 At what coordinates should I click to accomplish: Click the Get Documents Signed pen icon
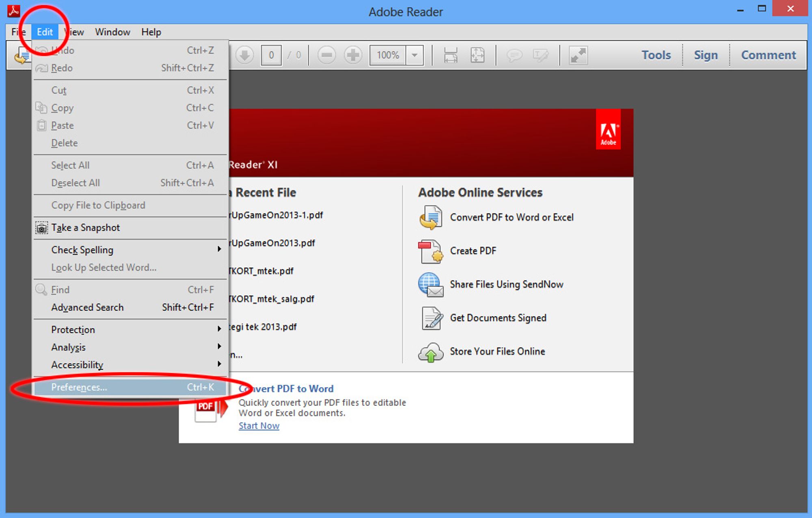click(x=432, y=318)
